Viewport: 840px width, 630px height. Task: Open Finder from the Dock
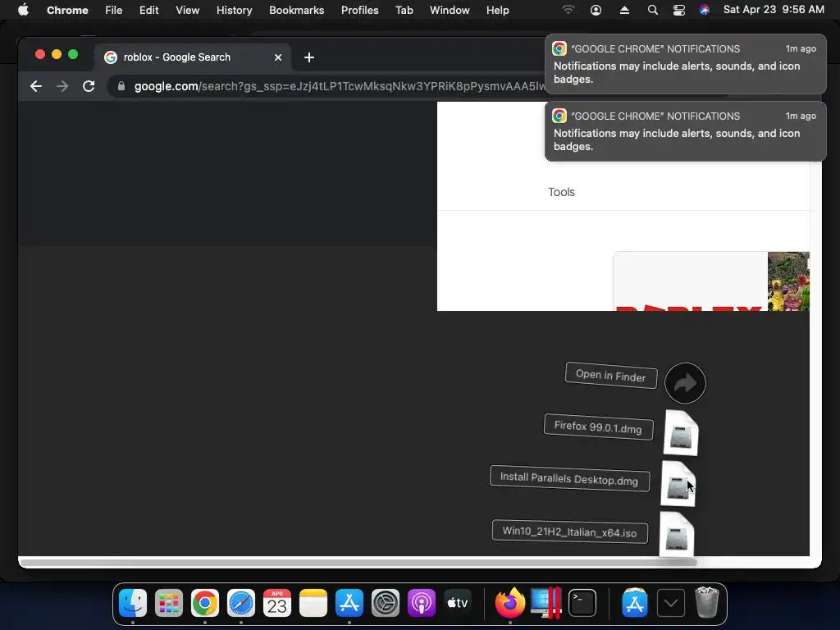[x=132, y=603]
